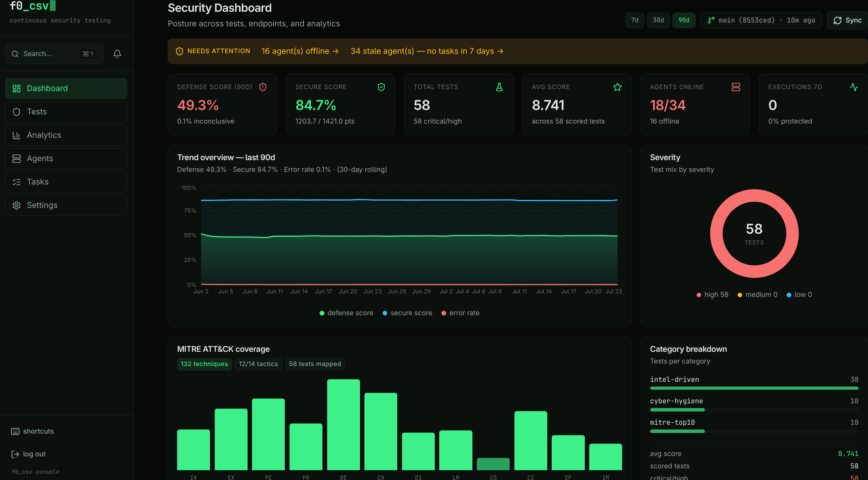Click the high 58 severity legend item
This screenshot has height=480, width=868.
[x=712, y=295]
